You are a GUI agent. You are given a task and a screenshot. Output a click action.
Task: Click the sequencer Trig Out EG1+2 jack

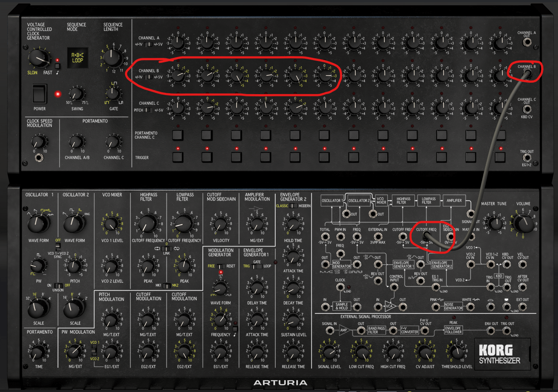tap(526, 158)
